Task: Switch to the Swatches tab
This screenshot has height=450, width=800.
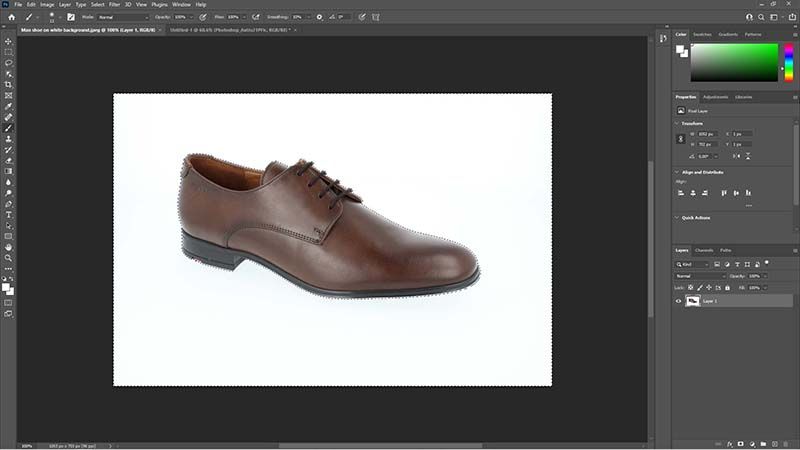Action: (702, 34)
